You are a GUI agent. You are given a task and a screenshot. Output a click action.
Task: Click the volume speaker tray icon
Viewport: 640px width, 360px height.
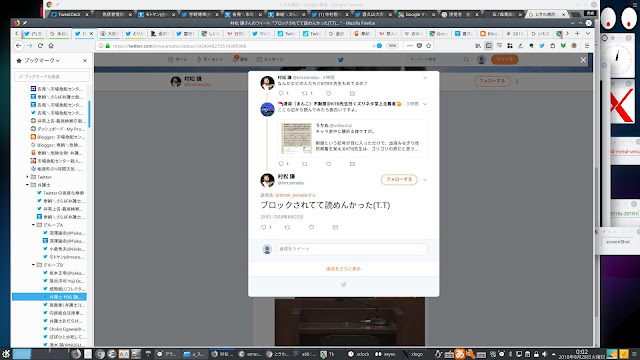[x=544, y=354]
